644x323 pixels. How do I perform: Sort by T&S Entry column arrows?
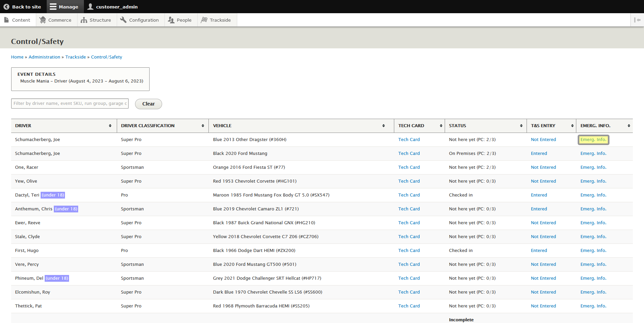[572, 126]
